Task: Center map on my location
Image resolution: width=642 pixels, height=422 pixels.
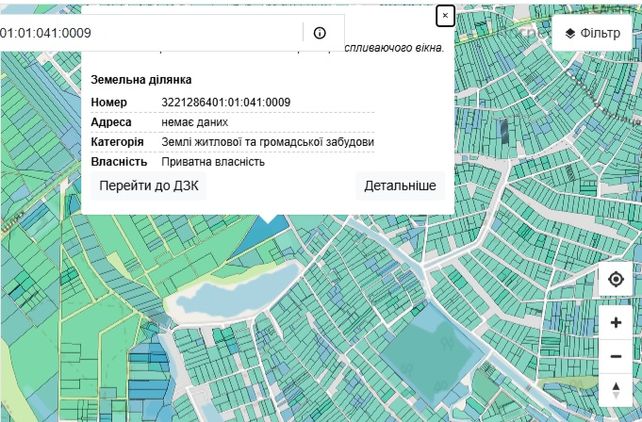Action: pyautogui.click(x=616, y=280)
